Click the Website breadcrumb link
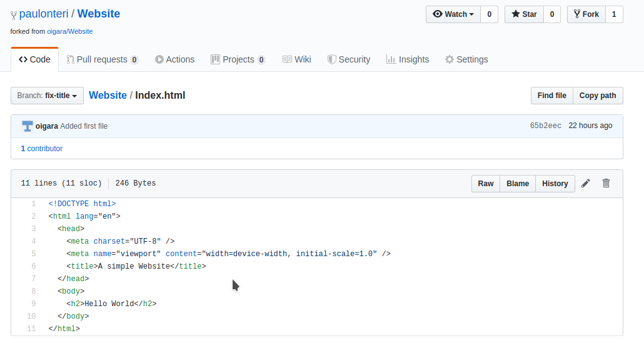Screen dimensions: 644x343 [108, 95]
